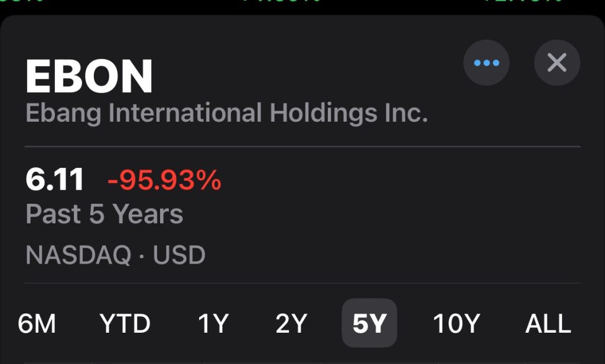Show the 1Y price history
605x364 pixels.
click(x=213, y=324)
